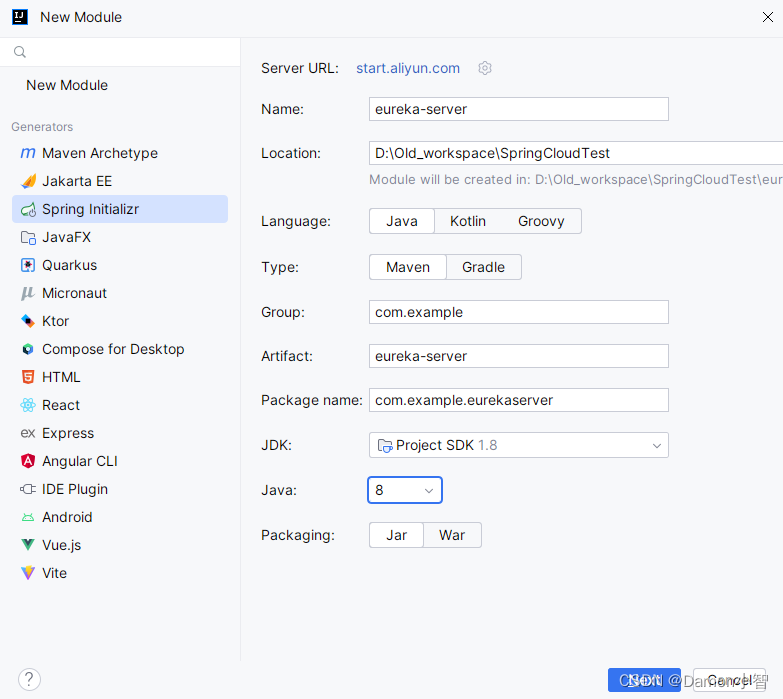The height and width of the screenshot is (699, 783).
Task: Expand the JDK Project SDK dropdown
Action: pos(518,445)
